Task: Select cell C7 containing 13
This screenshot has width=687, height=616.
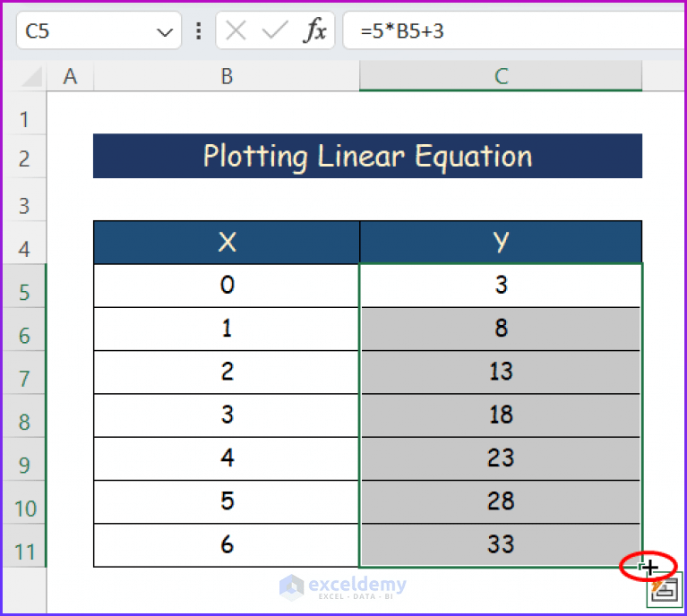Action: 501,372
